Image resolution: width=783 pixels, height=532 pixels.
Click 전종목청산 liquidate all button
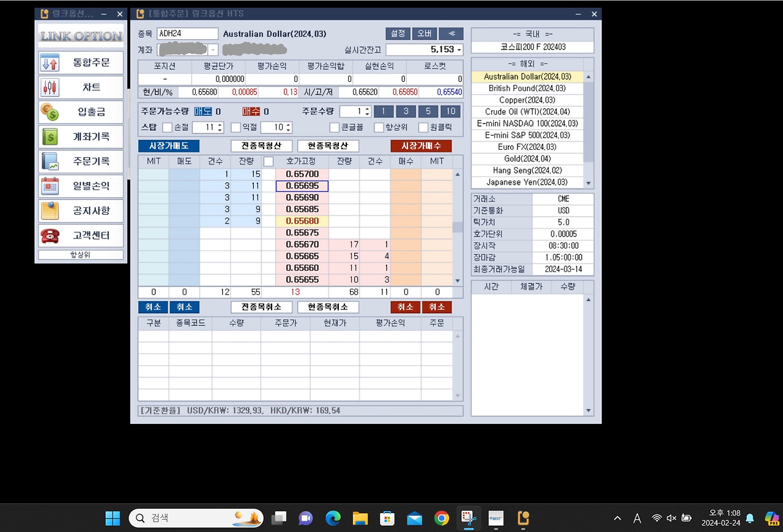[x=261, y=146]
